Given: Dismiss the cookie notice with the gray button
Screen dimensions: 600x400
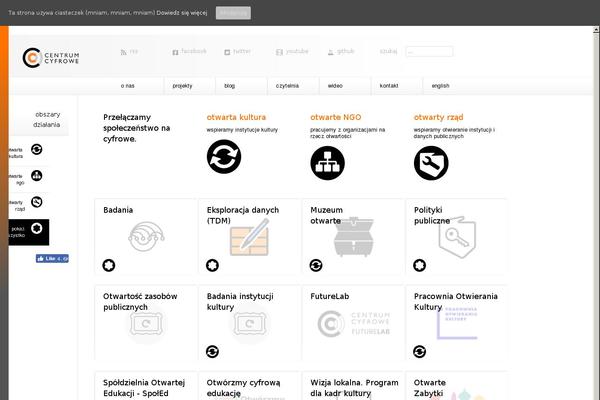Looking at the screenshot, I should pyautogui.click(x=233, y=13).
